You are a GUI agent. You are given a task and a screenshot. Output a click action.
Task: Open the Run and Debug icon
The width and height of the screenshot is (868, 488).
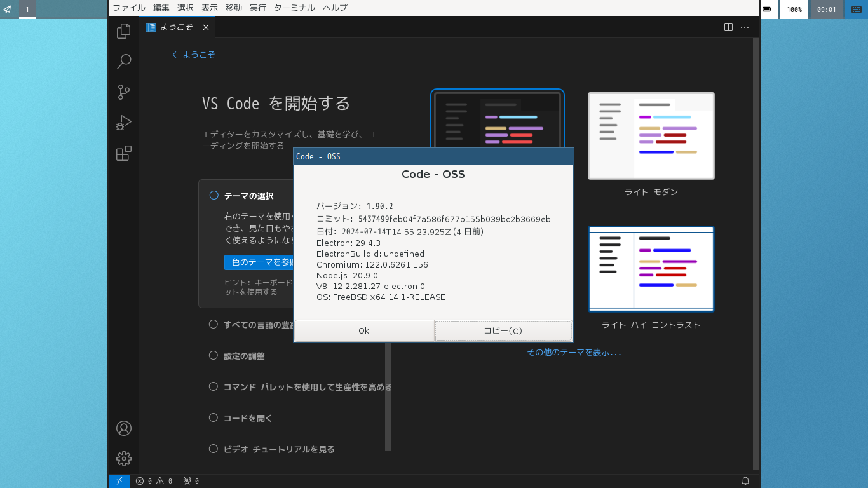pyautogui.click(x=124, y=122)
